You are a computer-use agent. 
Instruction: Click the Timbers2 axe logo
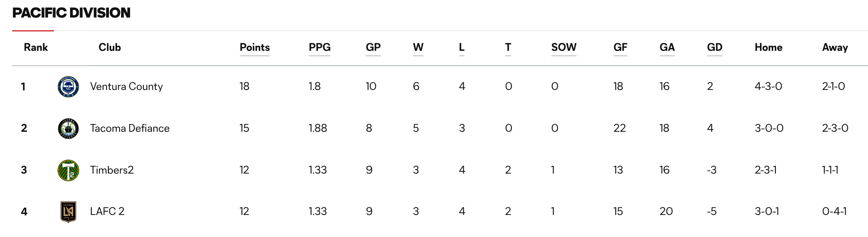tap(68, 170)
